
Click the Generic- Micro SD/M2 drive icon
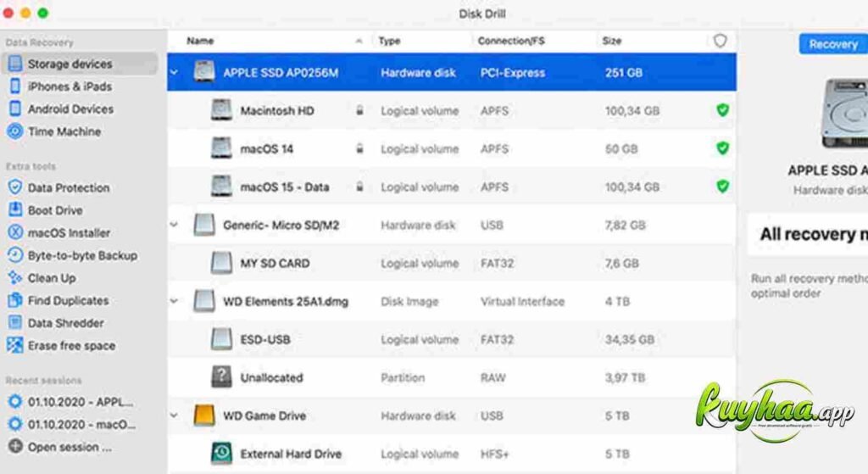tap(204, 225)
